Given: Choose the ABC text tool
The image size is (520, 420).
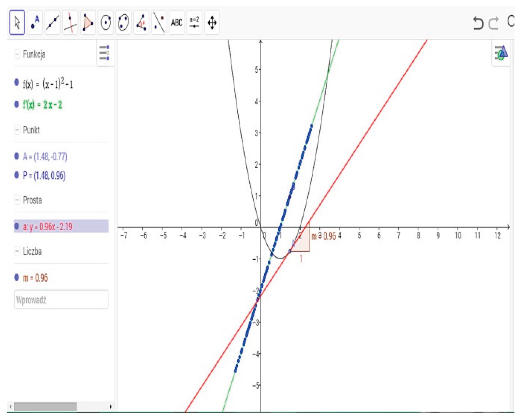Looking at the screenshot, I should 176,23.
